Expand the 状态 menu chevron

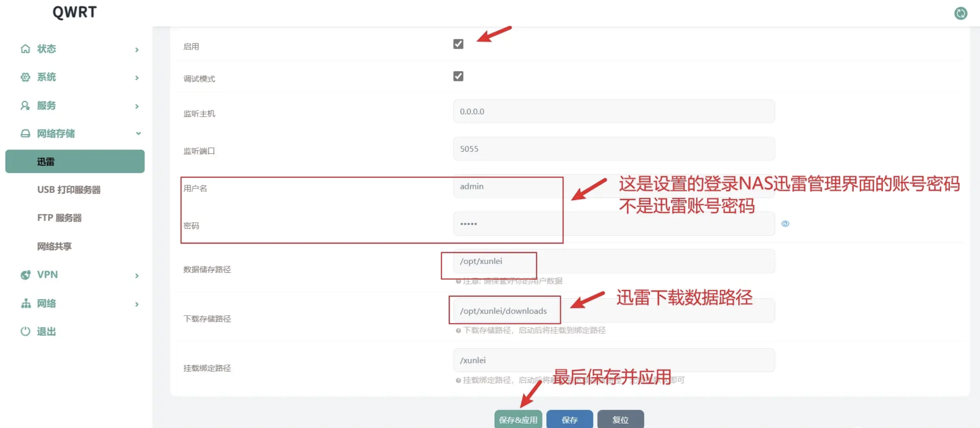point(137,50)
